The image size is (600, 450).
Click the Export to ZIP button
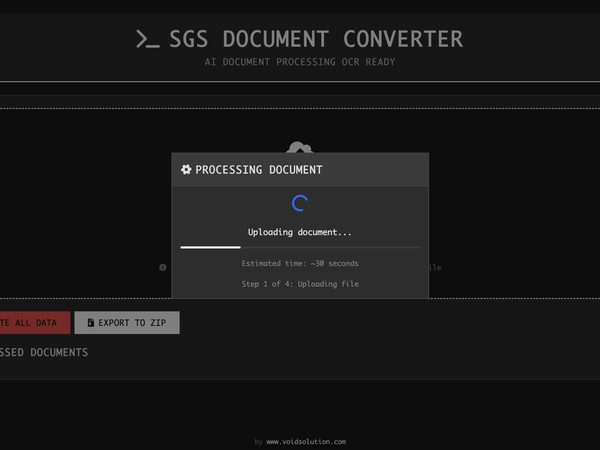tap(127, 323)
